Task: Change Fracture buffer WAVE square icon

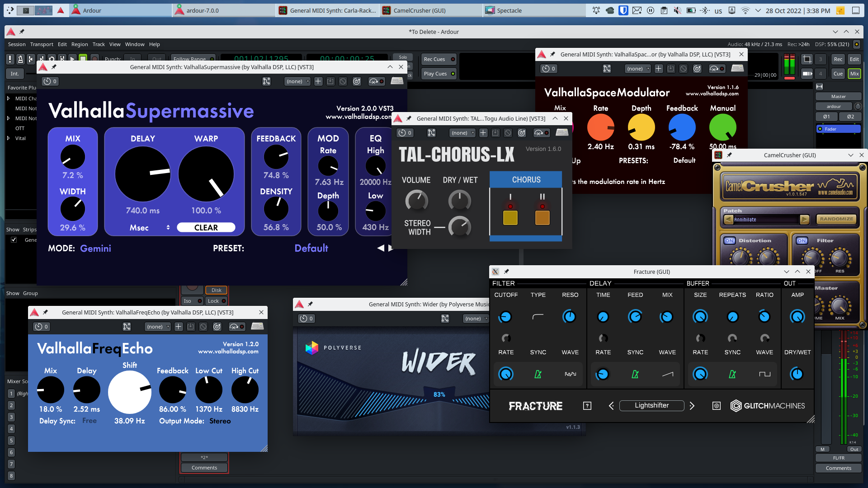Action: [764, 374]
